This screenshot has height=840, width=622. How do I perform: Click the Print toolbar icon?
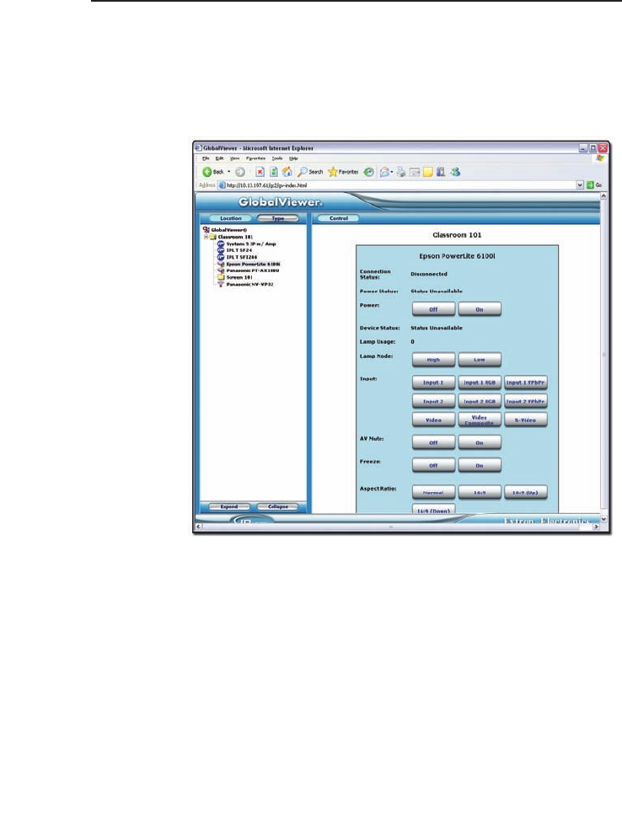[x=400, y=172]
